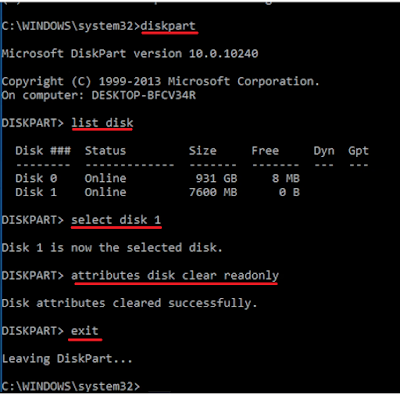Click the 'Disk 1' row label
The image size is (400, 395).
point(36,192)
